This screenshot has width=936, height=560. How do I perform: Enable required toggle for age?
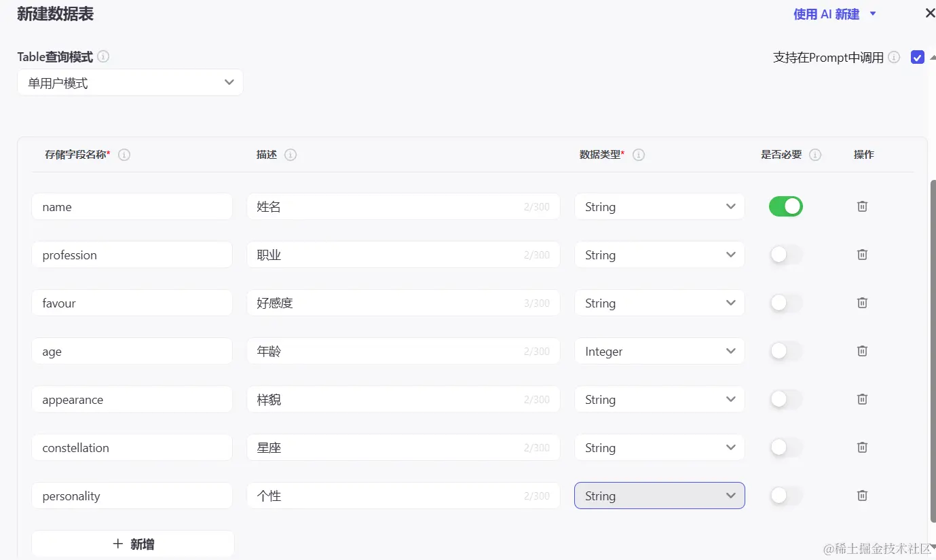point(786,351)
